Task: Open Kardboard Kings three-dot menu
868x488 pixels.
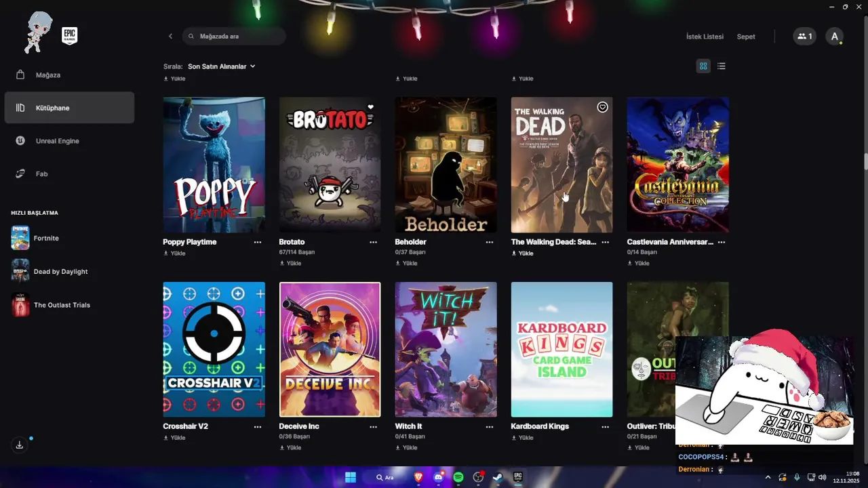Action: pyautogui.click(x=606, y=427)
